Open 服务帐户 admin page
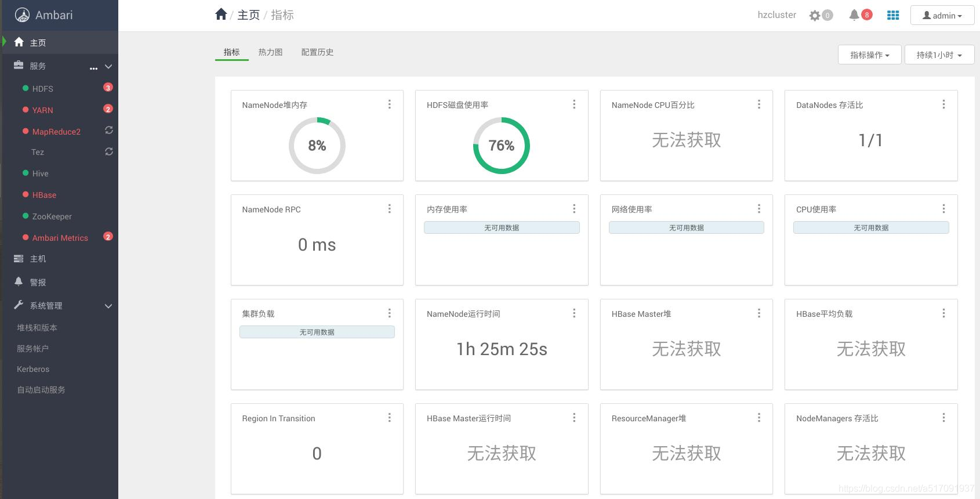980x499 pixels. point(32,349)
